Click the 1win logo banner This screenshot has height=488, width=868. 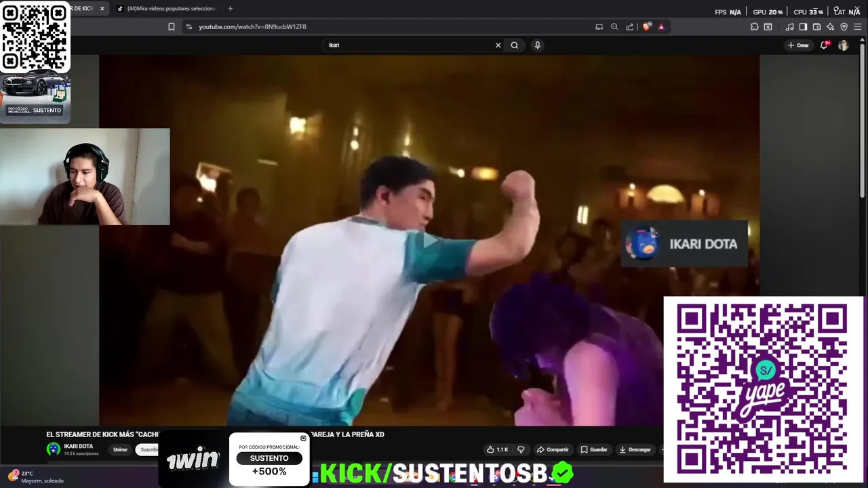point(193,460)
